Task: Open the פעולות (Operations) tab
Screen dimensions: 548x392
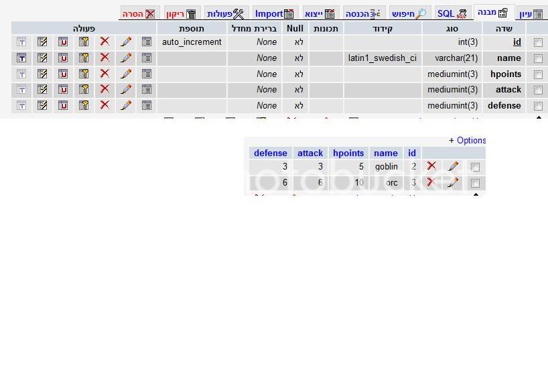Action: coord(225,13)
